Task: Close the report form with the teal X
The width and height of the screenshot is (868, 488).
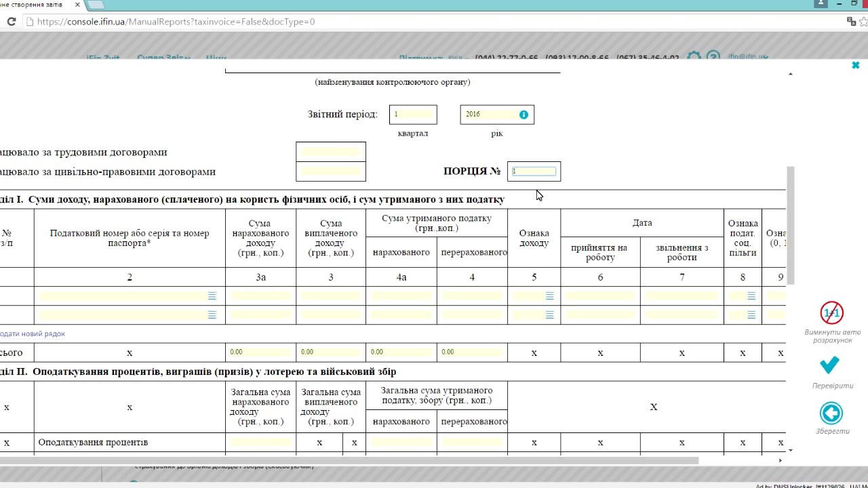Action: point(856,65)
